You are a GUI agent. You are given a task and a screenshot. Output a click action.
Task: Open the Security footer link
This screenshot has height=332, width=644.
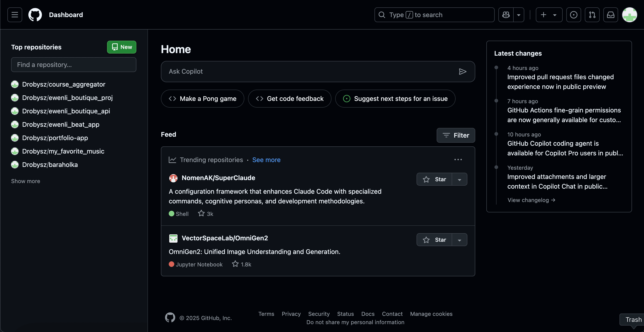(x=319, y=314)
